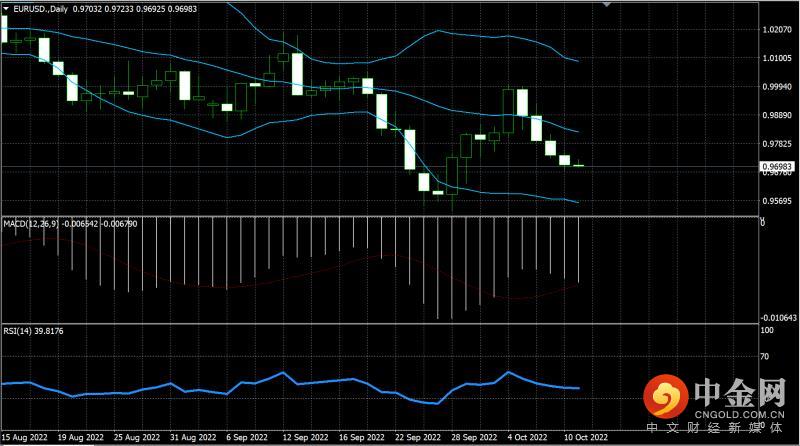800x446 pixels.
Task: Select the MACD(12,26,9) indicator label
Action: [31, 224]
